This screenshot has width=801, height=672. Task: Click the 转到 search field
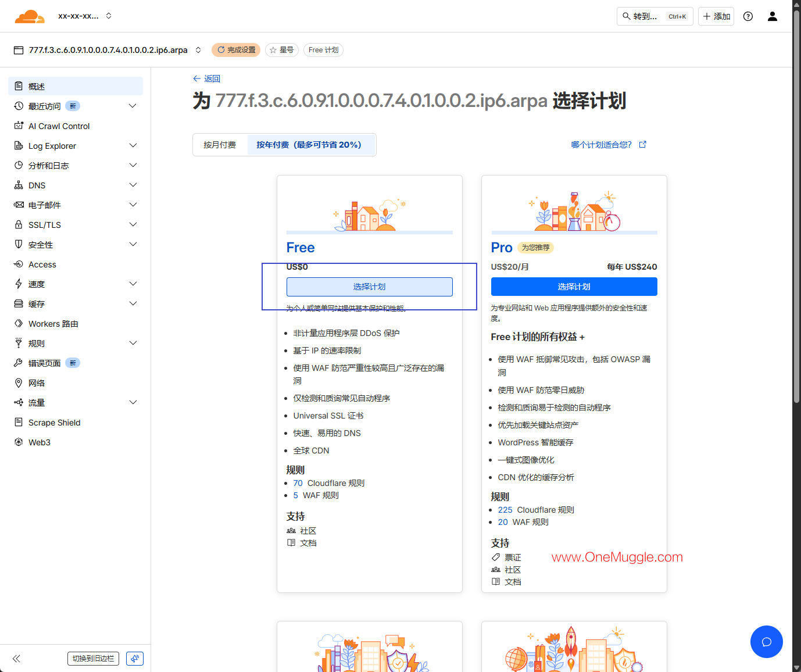click(x=655, y=16)
